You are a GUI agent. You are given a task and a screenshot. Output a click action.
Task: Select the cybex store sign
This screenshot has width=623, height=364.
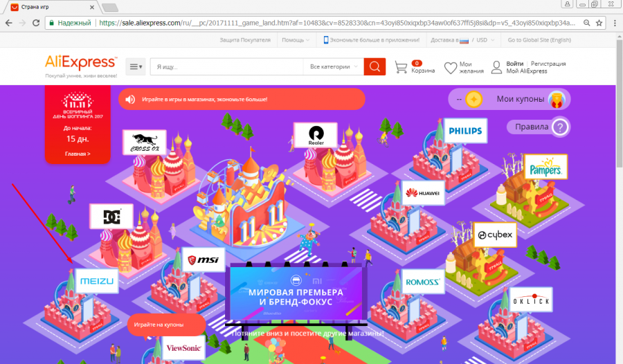click(x=495, y=235)
